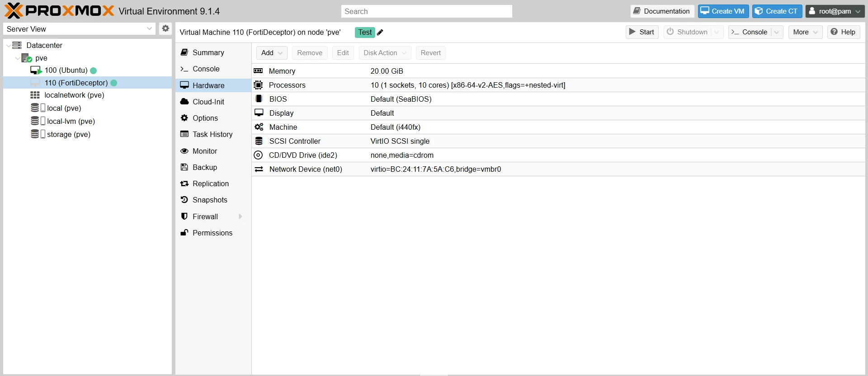This screenshot has height=376, width=868.
Task: Click the storage (pve) database icon
Action: (35, 134)
